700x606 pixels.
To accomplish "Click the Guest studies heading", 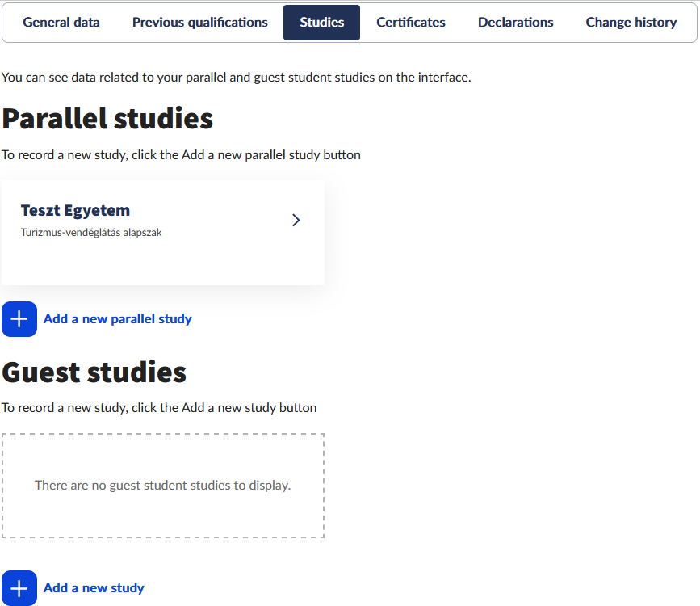I will click(x=94, y=372).
